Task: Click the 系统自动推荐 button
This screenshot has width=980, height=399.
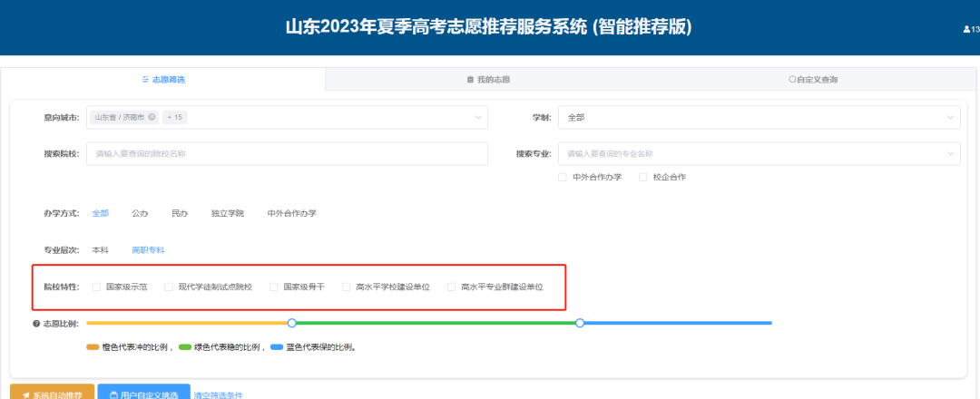Action: (x=53, y=394)
